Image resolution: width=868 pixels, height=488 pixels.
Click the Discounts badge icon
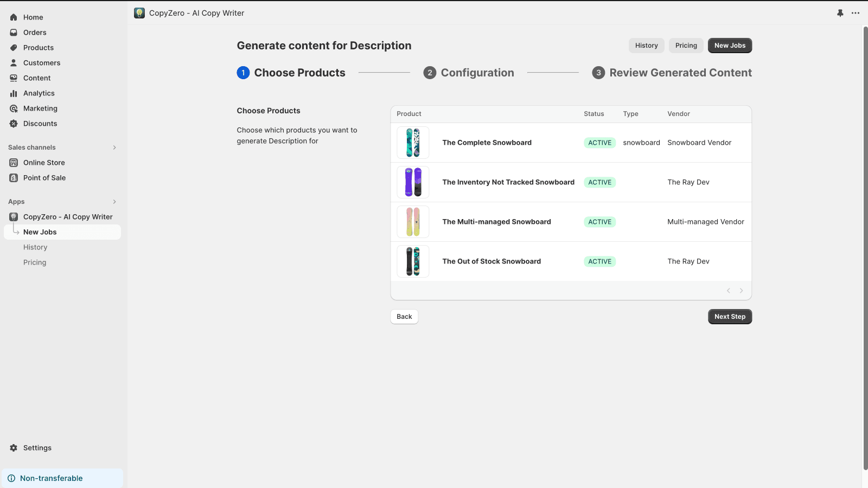14,124
